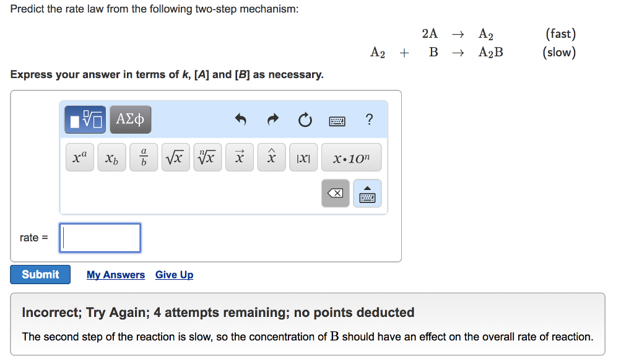Viewport: 634px width, 364px height.
Task: Switch to Greek symbols ΑΣΦ tab
Action: 130,119
